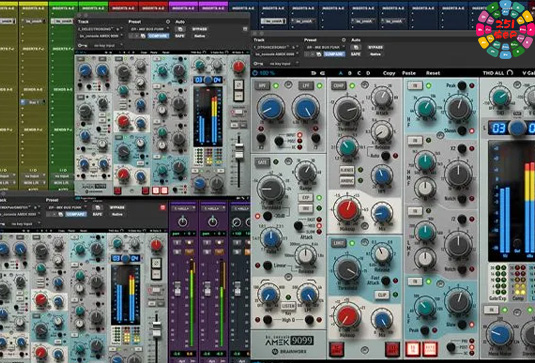Click previous preset minus button in large plugin header
This screenshot has height=363, width=535.
click(x=307, y=54)
